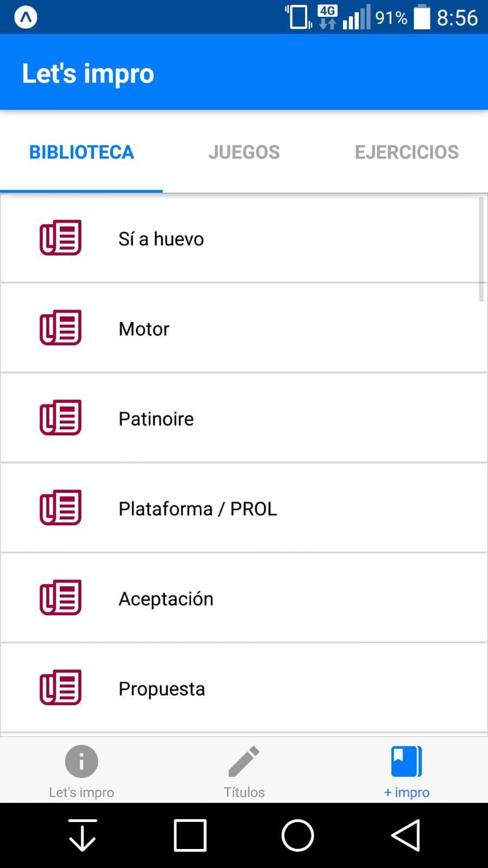Switch to the JUEGOS tab
The height and width of the screenshot is (868, 488).
244,153
